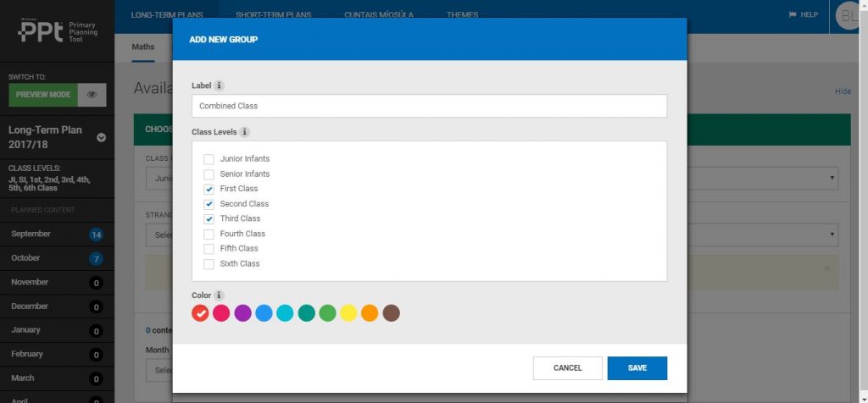
Task: Enable the Sixth Class checkbox
Action: pos(209,264)
